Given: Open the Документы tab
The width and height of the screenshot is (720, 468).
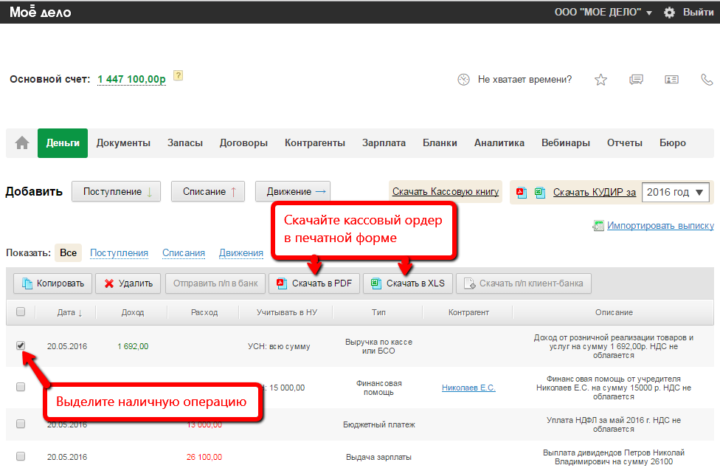Looking at the screenshot, I should point(123,143).
